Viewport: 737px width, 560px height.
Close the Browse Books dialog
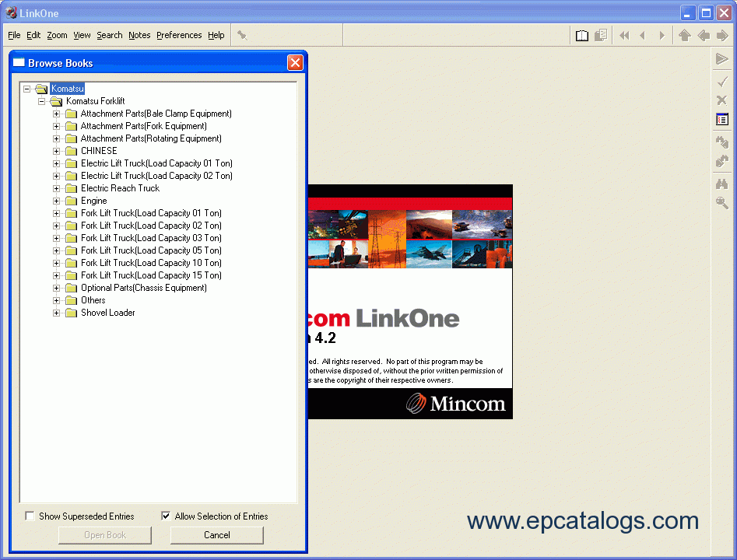click(295, 63)
